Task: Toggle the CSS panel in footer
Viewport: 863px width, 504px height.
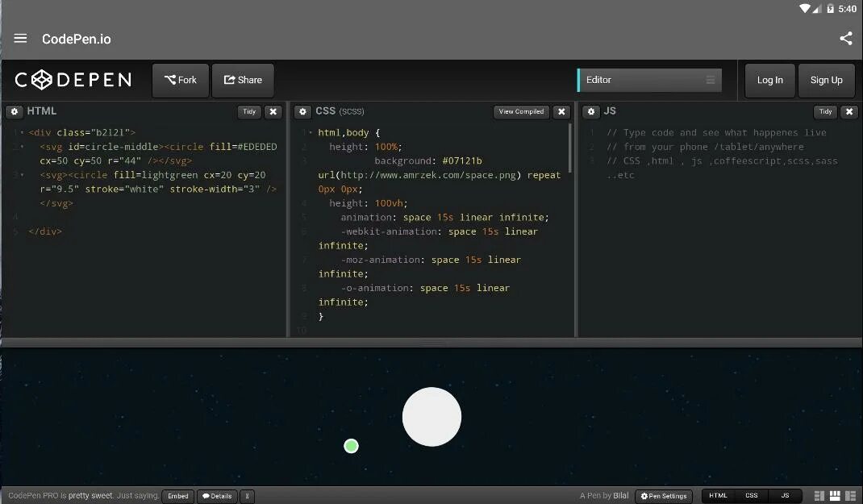Action: (x=751, y=495)
